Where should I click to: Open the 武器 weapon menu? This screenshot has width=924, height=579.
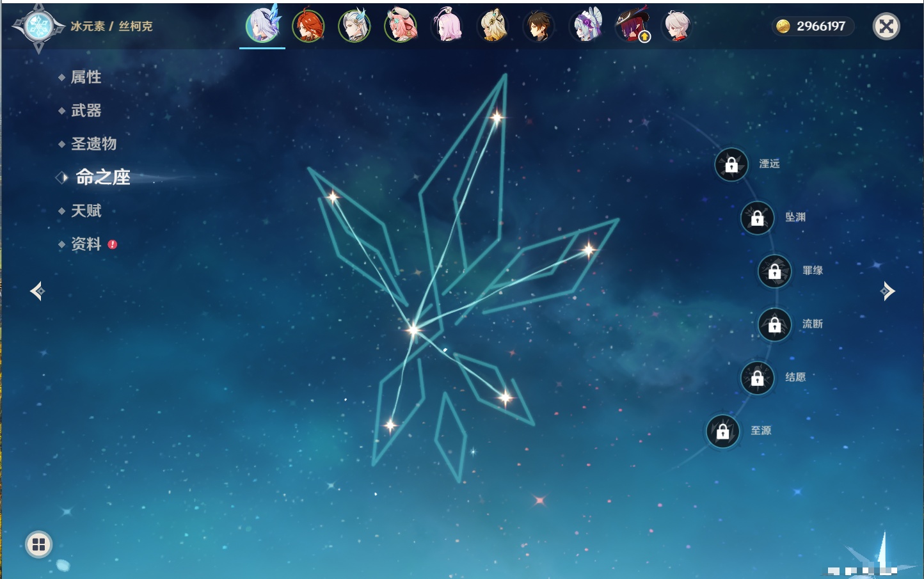click(x=86, y=111)
